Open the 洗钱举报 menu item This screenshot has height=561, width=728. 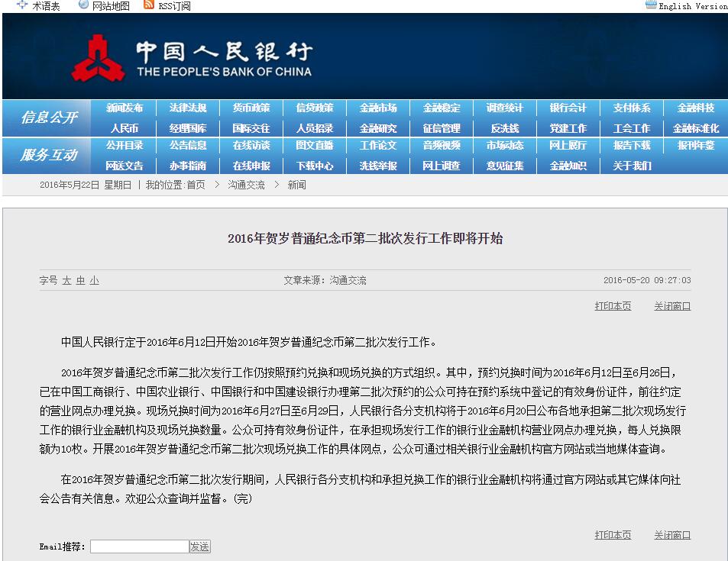pyautogui.click(x=378, y=166)
